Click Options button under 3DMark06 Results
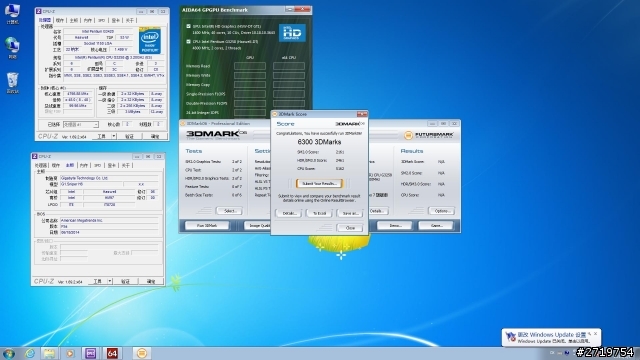Image resolution: width=640 pixels, height=360 pixels. click(442, 211)
